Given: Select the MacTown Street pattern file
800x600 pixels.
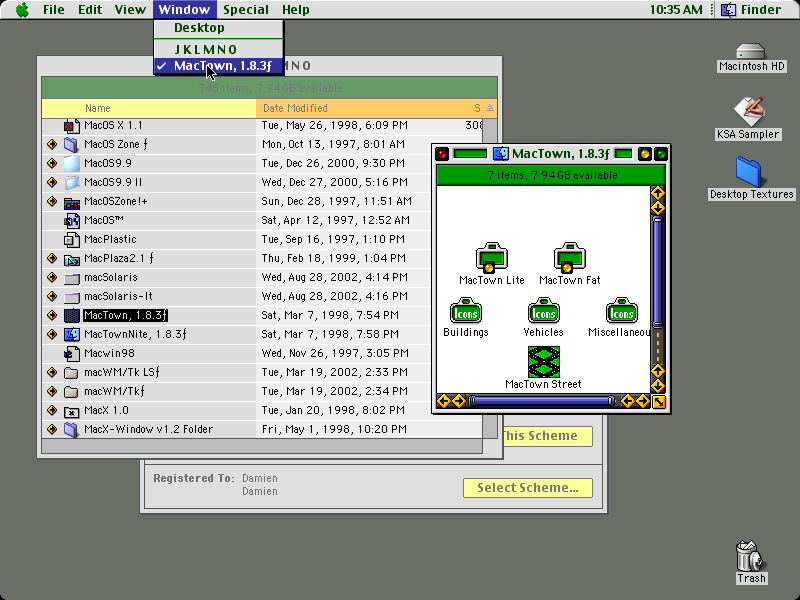Looking at the screenshot, I should [543, 361].
